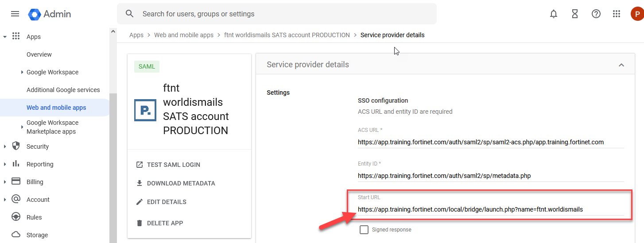Toggle the Signed response checkbox
The width and height of the screenshot is (644, 243).
[364, 230]
